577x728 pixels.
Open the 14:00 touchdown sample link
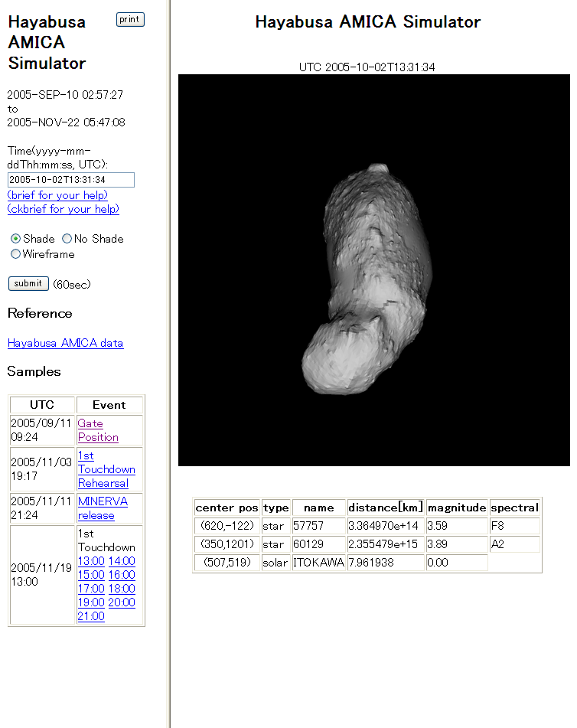click(x=122, y=561)
